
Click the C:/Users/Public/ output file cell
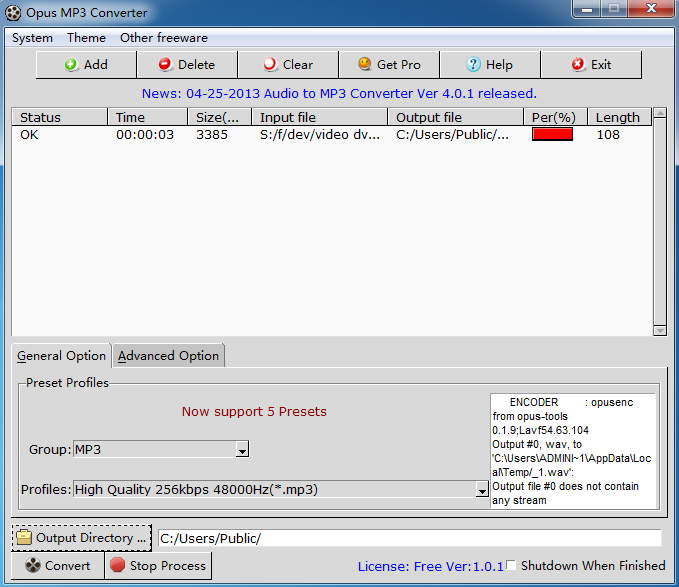(452, 135)
